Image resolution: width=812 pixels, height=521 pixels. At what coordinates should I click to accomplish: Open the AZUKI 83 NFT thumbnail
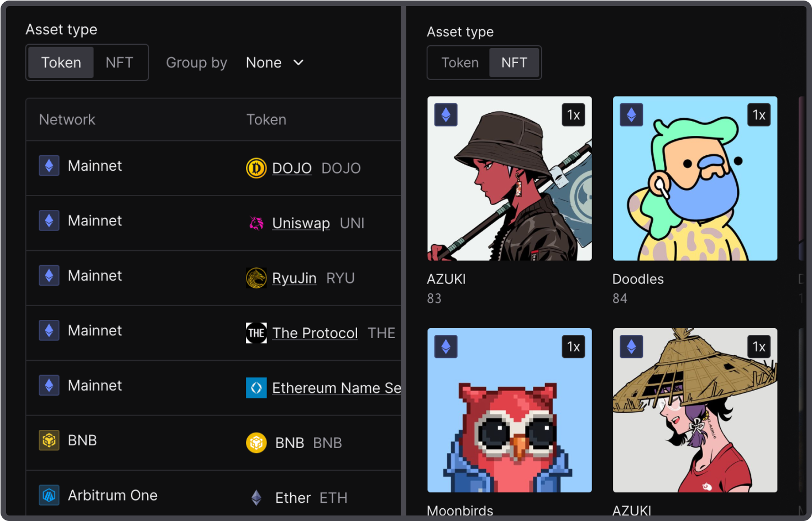click(x=509, y=178)
